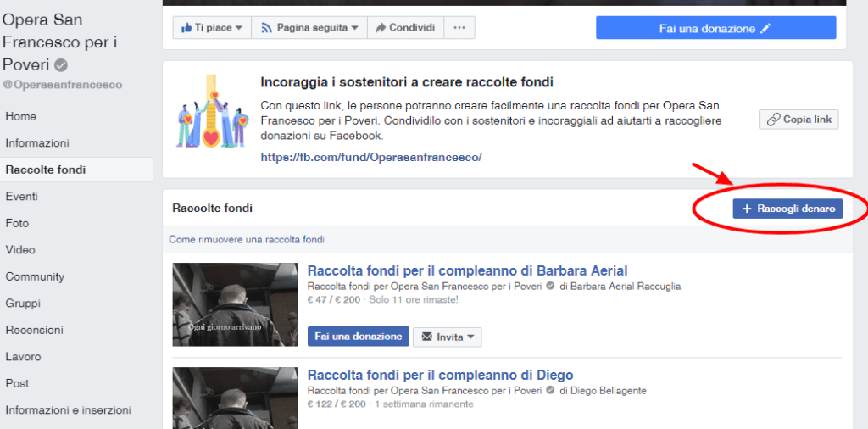Expand the Pagina seguita dropdown

point(309,28)
